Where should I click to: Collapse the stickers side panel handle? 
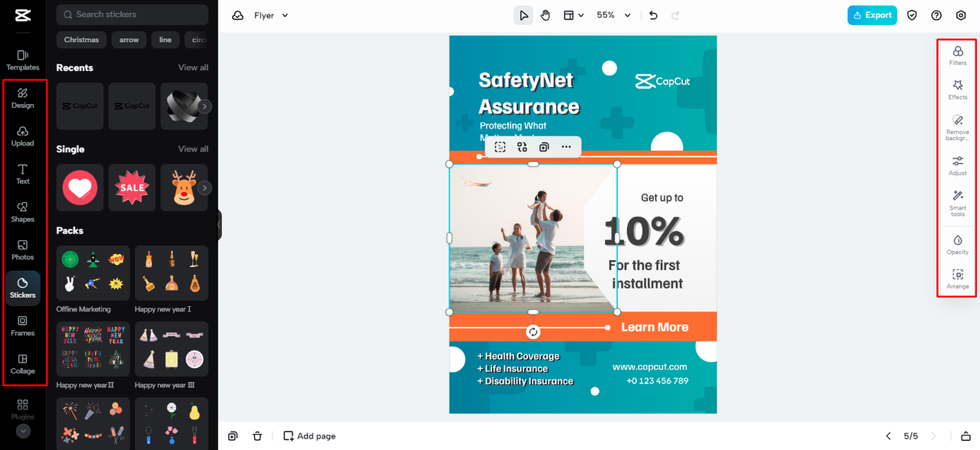click(x=219, y=225)
